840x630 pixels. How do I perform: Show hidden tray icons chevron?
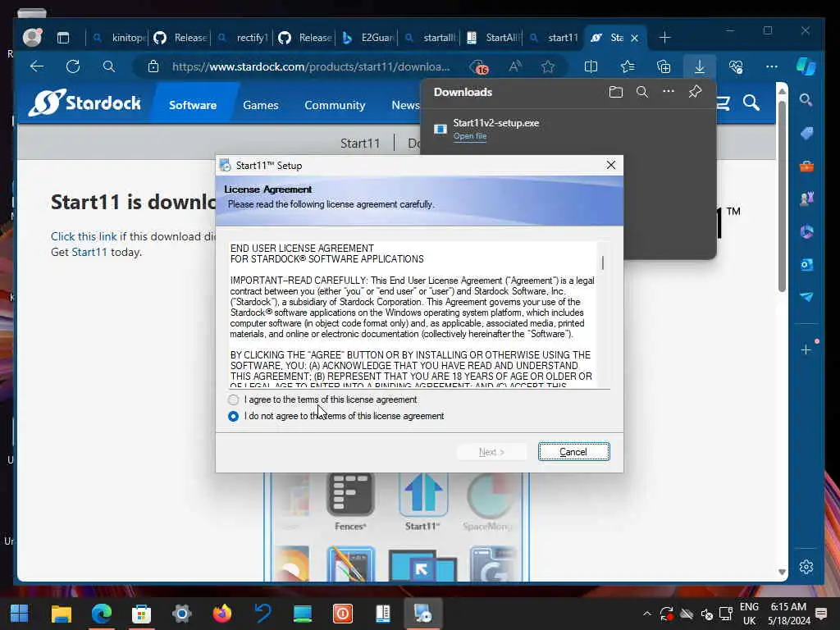coord(647,614)
